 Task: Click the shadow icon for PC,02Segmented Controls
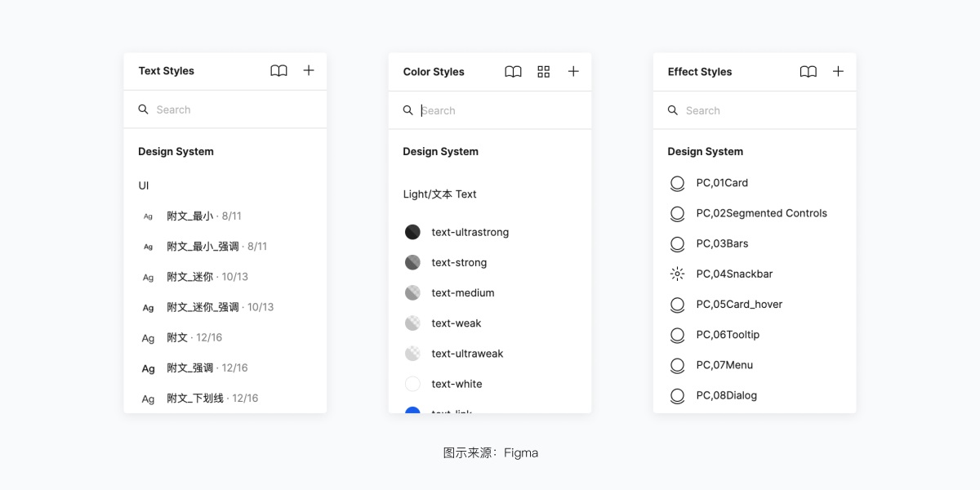677,214
